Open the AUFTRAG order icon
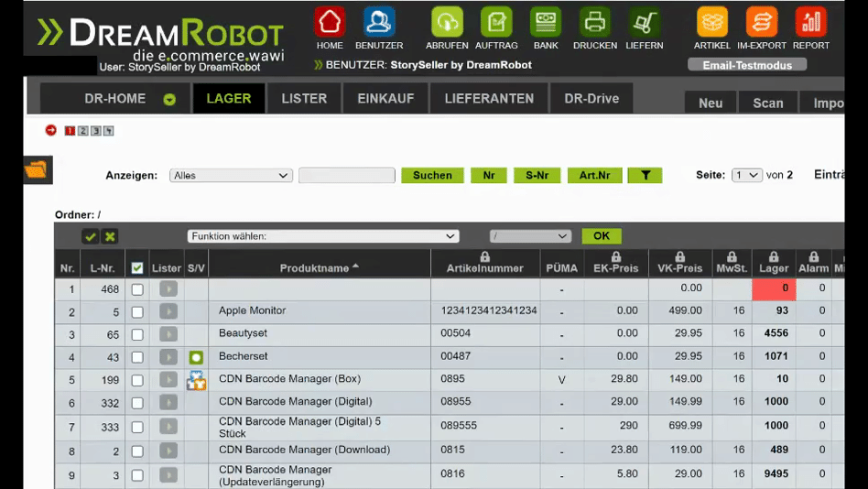Screen dimensions: 868x489 tap(496, 22)
